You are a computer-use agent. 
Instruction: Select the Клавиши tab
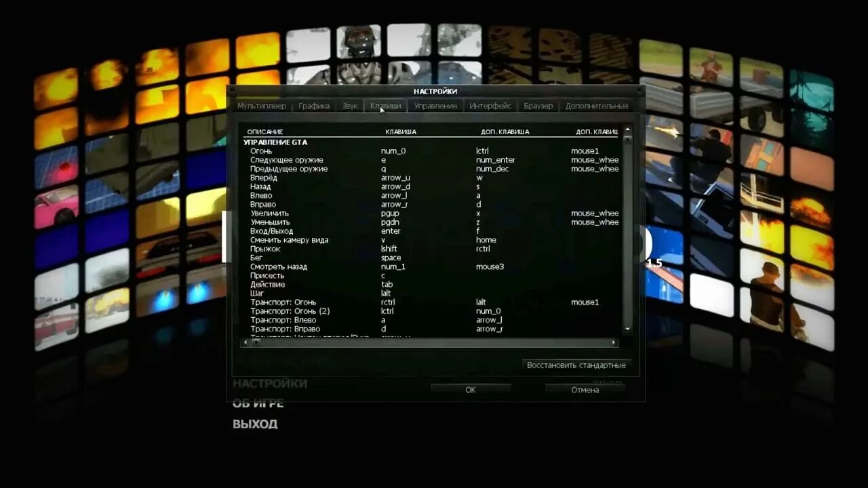[x=386, y=106]
